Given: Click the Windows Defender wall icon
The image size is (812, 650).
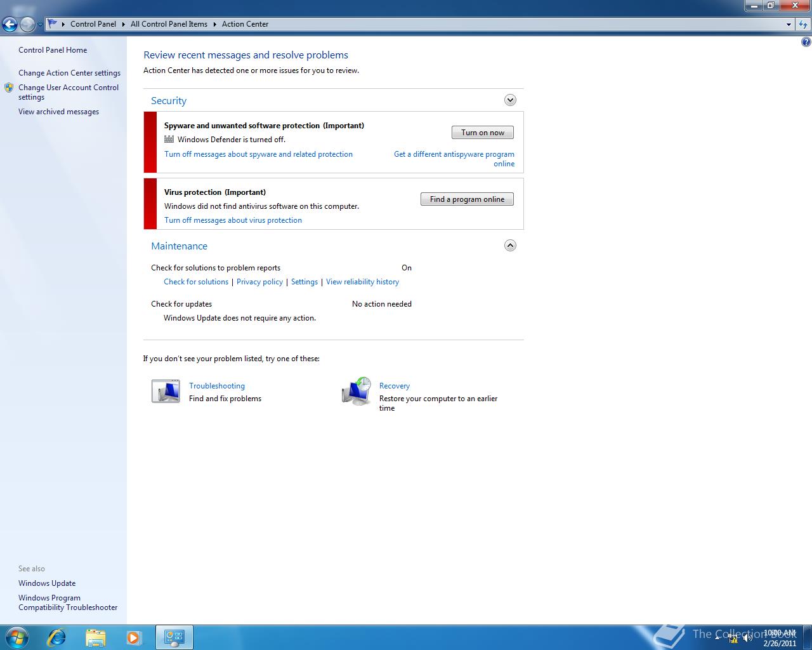Looking at the screenshot, I should pyautogui.click(x=169, y=139).
